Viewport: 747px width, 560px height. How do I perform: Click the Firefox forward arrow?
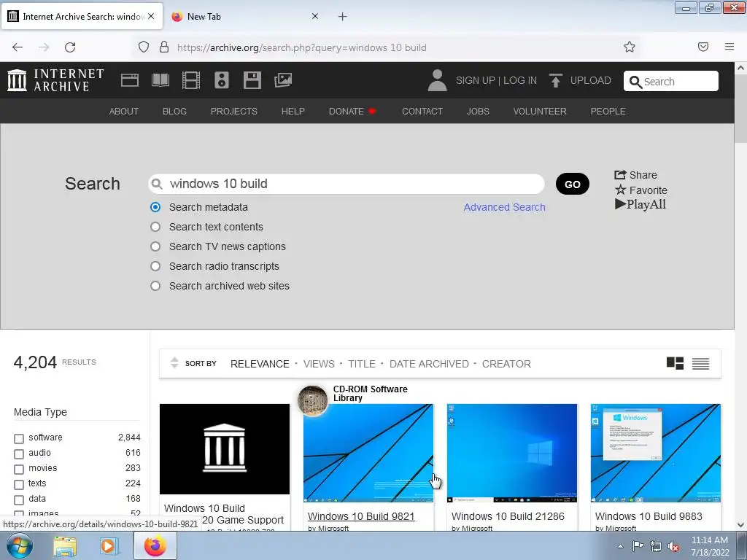[x=44, y=47]
